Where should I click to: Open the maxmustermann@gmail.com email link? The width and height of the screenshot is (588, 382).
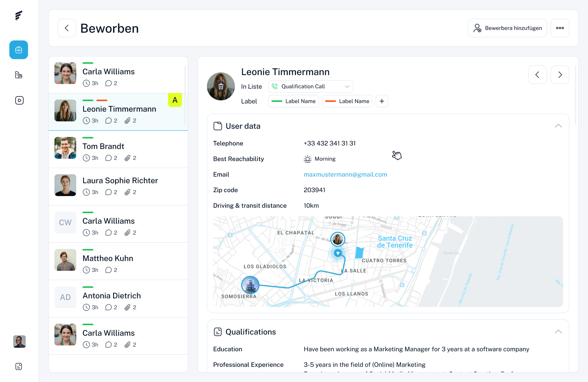tap(345, 175)
